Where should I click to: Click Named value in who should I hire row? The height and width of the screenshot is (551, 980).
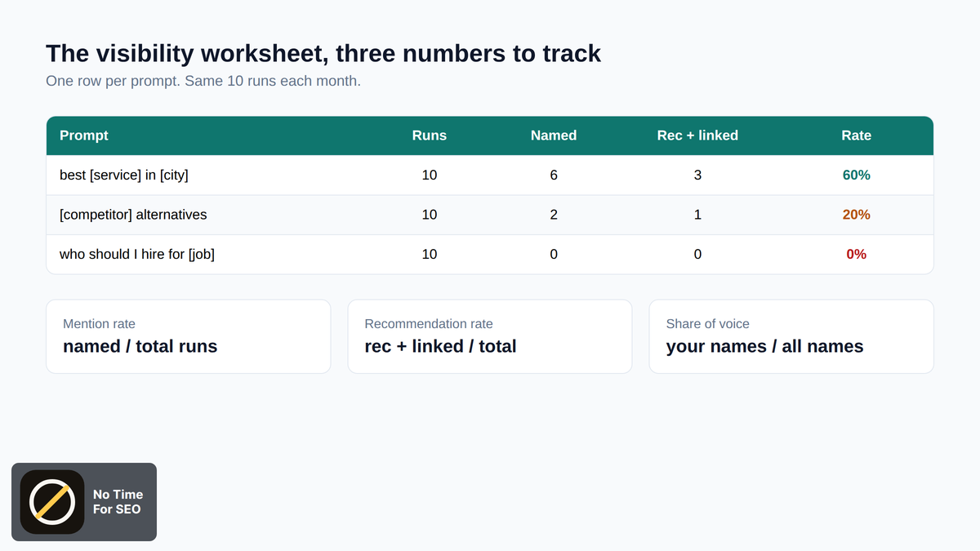click(x=554, y=254)
